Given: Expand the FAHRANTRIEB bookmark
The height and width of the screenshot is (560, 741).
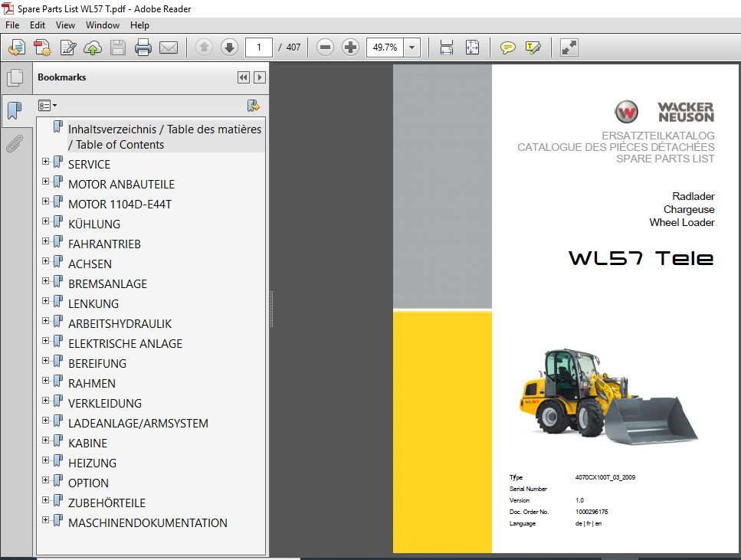Looking at the screenshot, I should [x=45, y=241].
